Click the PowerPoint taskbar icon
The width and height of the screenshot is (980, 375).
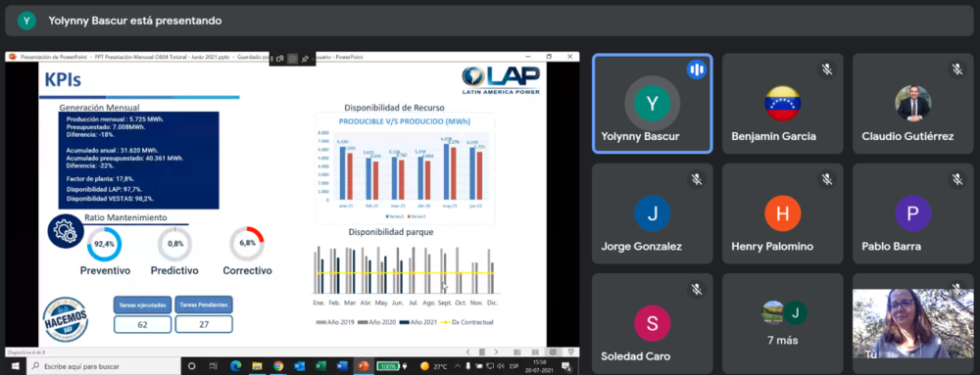(364, 365)
